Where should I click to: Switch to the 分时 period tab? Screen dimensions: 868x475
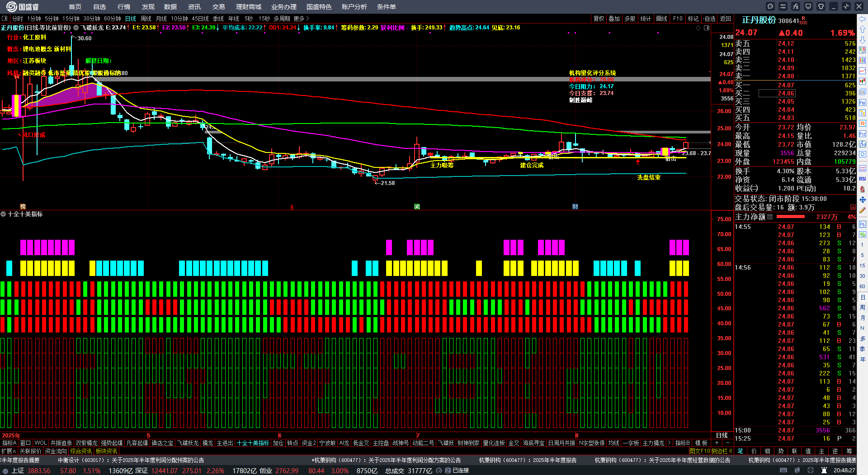pyautogui.click(x=17, y=19)
